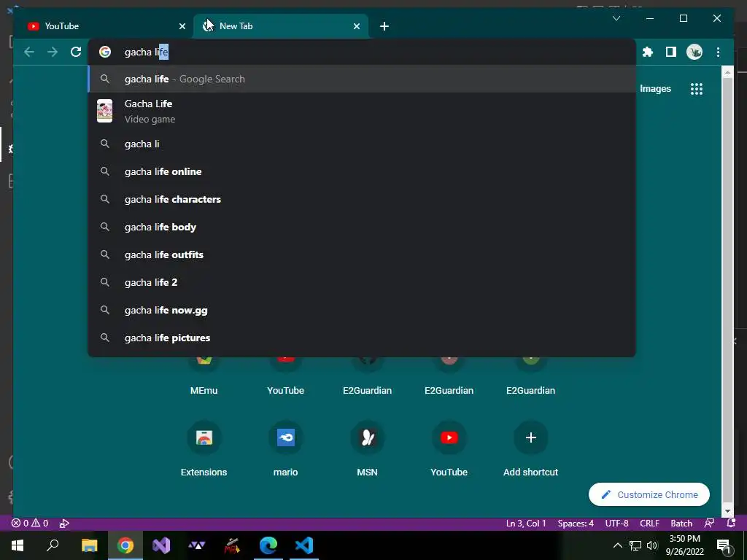The image size is (747, 560).
Task: Show hidden system tray icons
Action: 617,545
